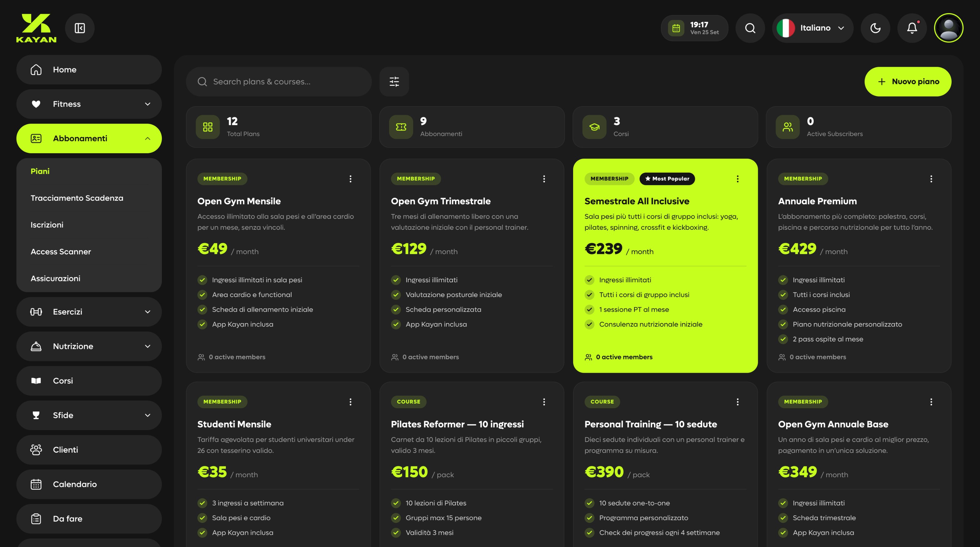Image resolution: width=980 pixels, height=547 pixels.
Task: Click the Active Subscribers people icon
Action: click(x=787, y=127)
